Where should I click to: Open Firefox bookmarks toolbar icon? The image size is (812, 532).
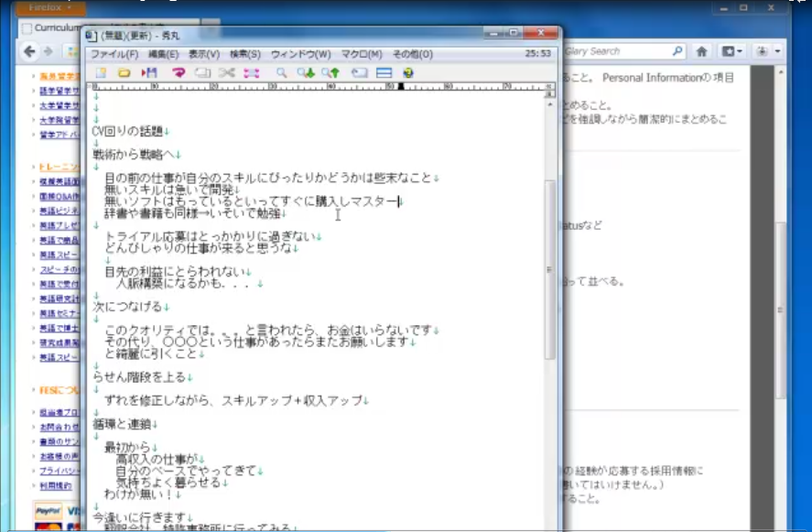pyautogui.click(x=732, y=51)
